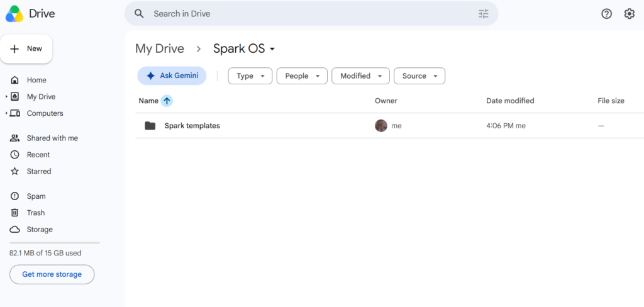Screen dimensions: 644x307
Task: Click the New plus button
Action: (x=26, y=49)
